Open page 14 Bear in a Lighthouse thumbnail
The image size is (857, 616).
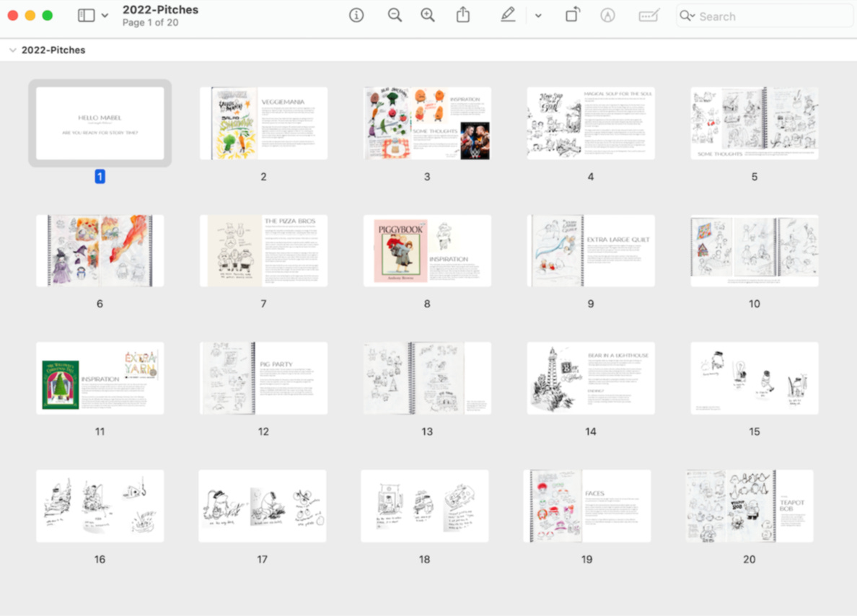coord(591,378)
